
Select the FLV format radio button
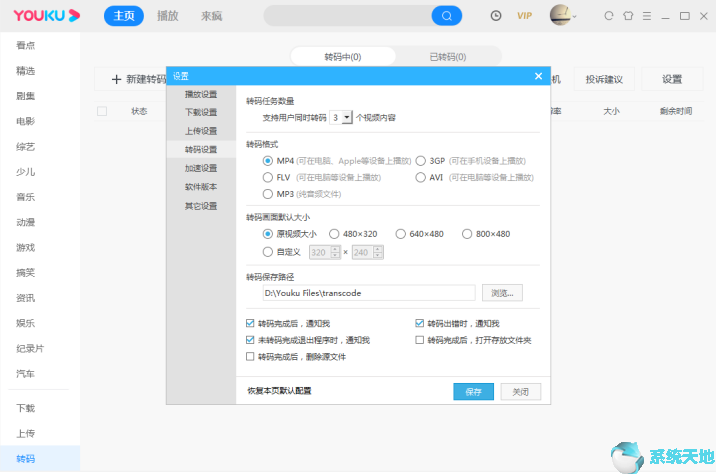(x=268, y=177)
